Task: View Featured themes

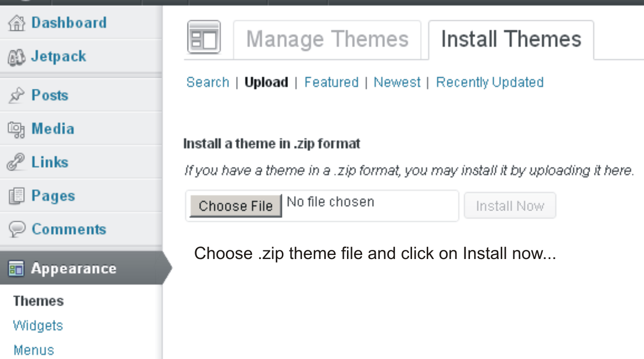Action: [331, 82]
